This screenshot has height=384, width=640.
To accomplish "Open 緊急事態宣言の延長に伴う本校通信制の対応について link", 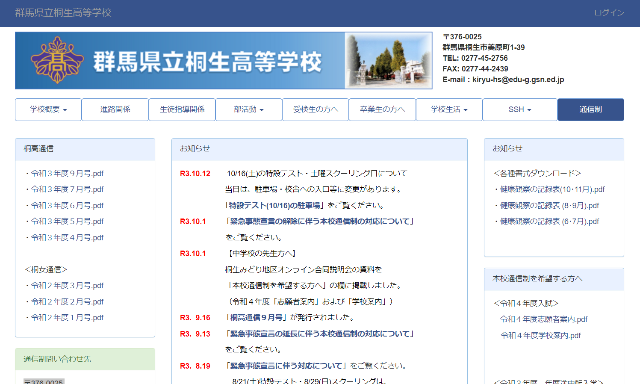I will pyautogui.click(x=320, y=334).
